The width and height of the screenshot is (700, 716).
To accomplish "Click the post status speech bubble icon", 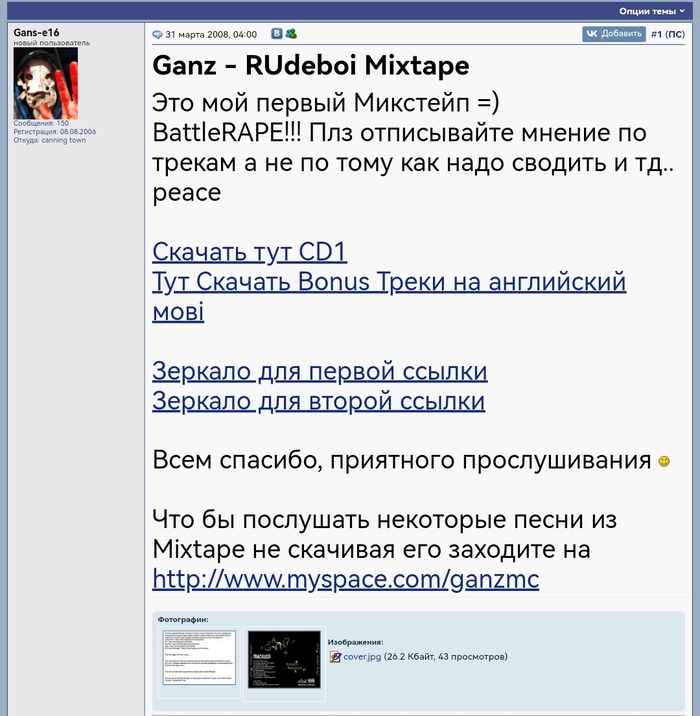I will (x=157, y=35).
